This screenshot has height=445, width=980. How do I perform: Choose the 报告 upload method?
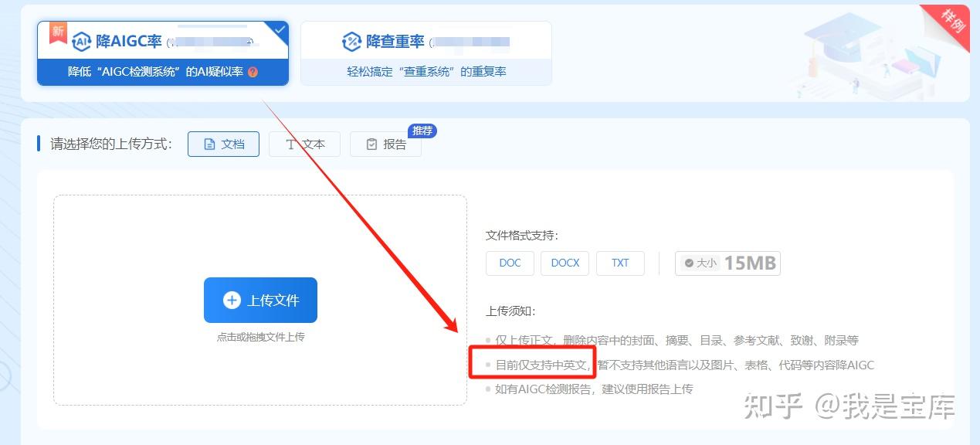coord(385,144)
